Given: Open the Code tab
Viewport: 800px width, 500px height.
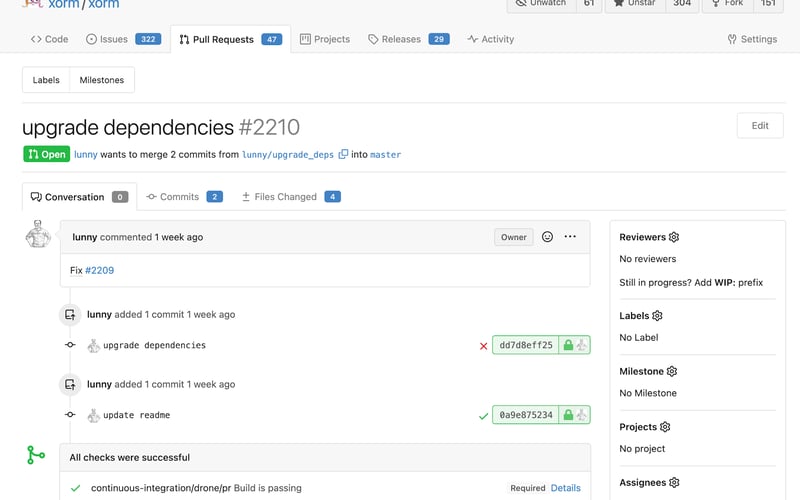Looking at the screenshot, I should click(49, 39).
